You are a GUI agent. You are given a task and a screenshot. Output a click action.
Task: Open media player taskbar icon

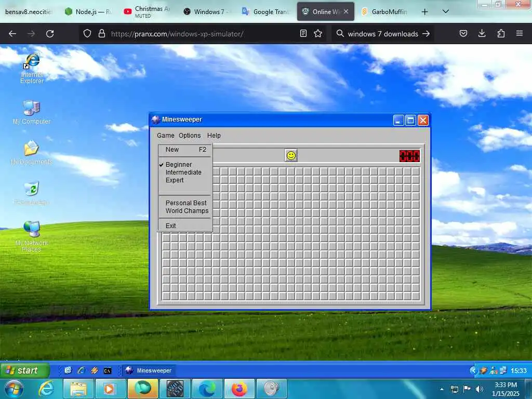pyautogui.click(x=110, y=389)
